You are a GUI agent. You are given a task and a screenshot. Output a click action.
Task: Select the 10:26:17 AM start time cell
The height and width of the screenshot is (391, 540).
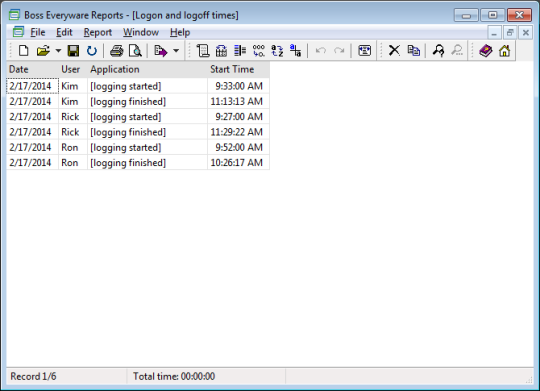pyautogui.click(x=238, y=162)
